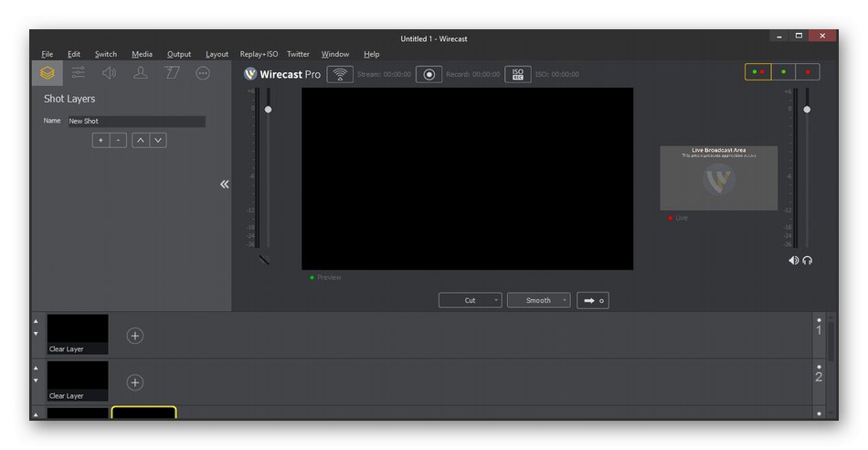The height and width of the screenshot is (450, 868).
Task: Open the Twitter menu
Action: click(x=298, y=54)
